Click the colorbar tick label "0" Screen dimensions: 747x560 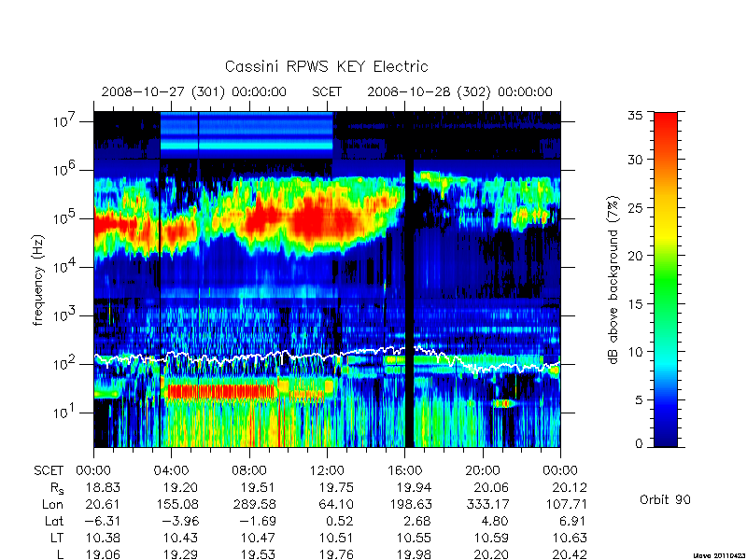[640, 444]
